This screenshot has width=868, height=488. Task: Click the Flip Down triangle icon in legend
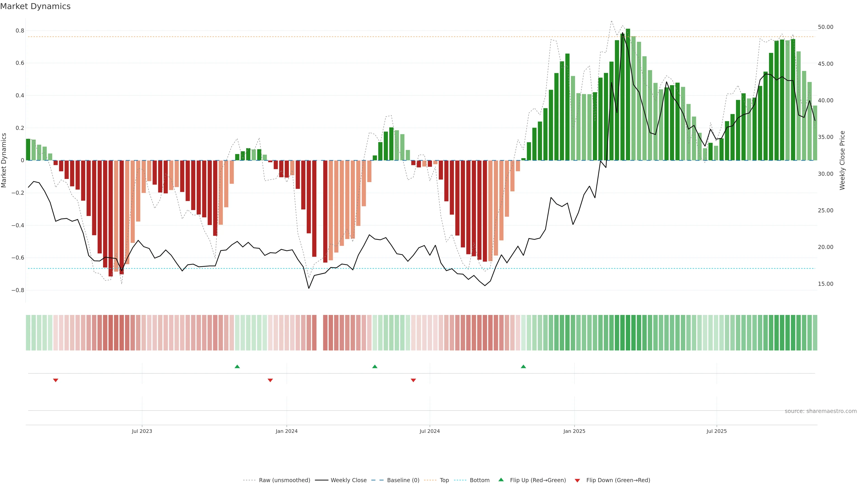(x=577, y=481)
